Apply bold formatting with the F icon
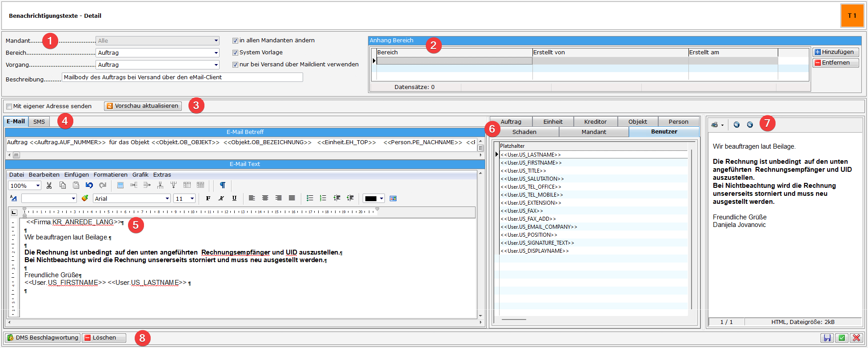868x348 pixels. point(208,198)
